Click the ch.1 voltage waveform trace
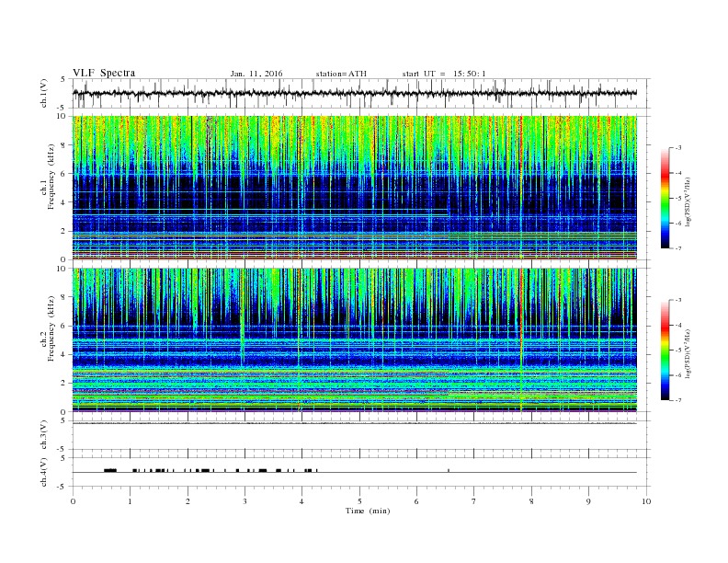This screenshot has width=728, height=563. 355,93
